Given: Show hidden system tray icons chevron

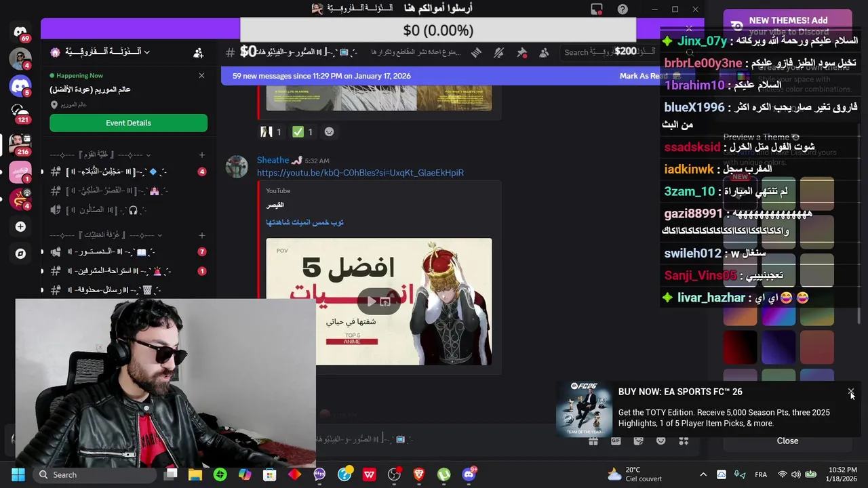Looking at the screenshot, I should pyautogui.click(x=703, y=474).
